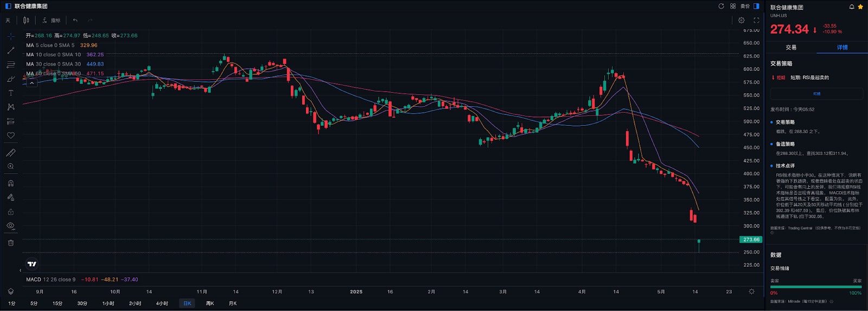The width and height of the screenshot is (868, 311).
Task: Pick the brush drawing tool
Action: click(10, 79)
